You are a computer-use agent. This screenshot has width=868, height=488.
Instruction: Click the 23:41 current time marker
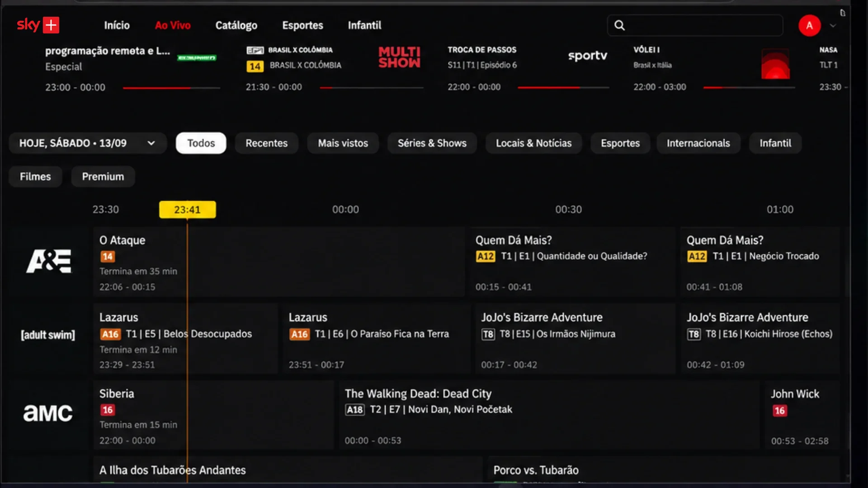pyautogui.click(x=187, y=210)
